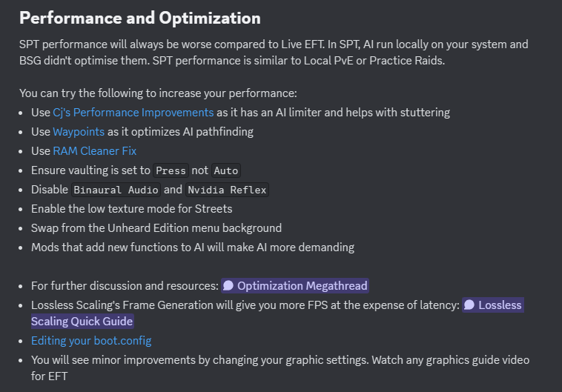Viewport: 562px width, 392px height.
Task: Click the thread icon before Lossless Scaling
Action: [469, 305]
